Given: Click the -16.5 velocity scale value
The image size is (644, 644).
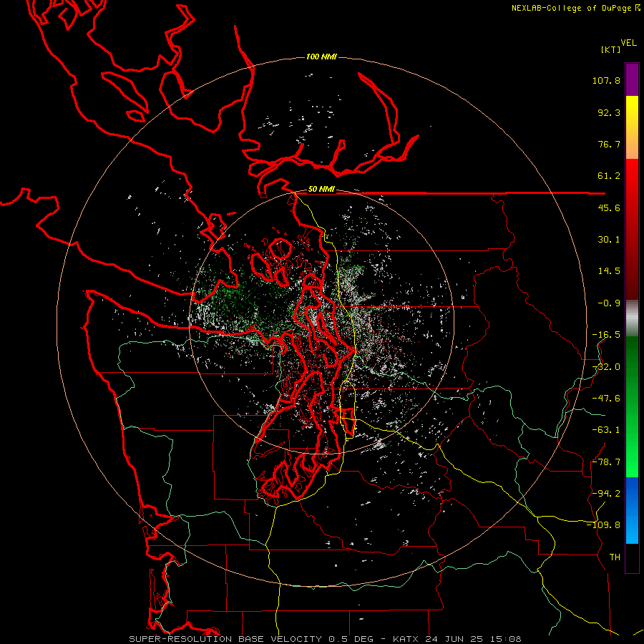Looking at the screenshot, I should 606,335.
